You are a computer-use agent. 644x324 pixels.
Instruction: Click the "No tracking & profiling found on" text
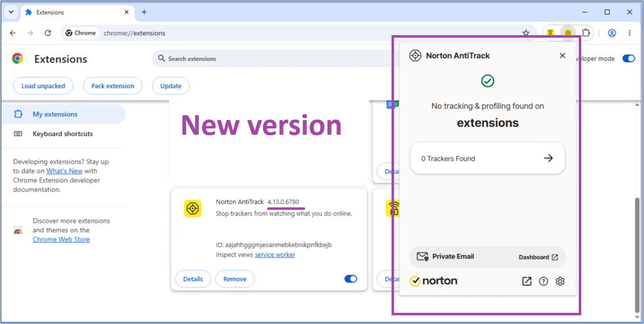[488, 106]
